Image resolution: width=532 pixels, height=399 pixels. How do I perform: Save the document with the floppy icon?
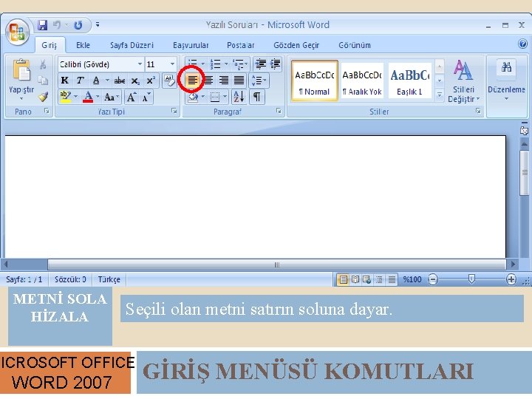click(x=42, y=25)
